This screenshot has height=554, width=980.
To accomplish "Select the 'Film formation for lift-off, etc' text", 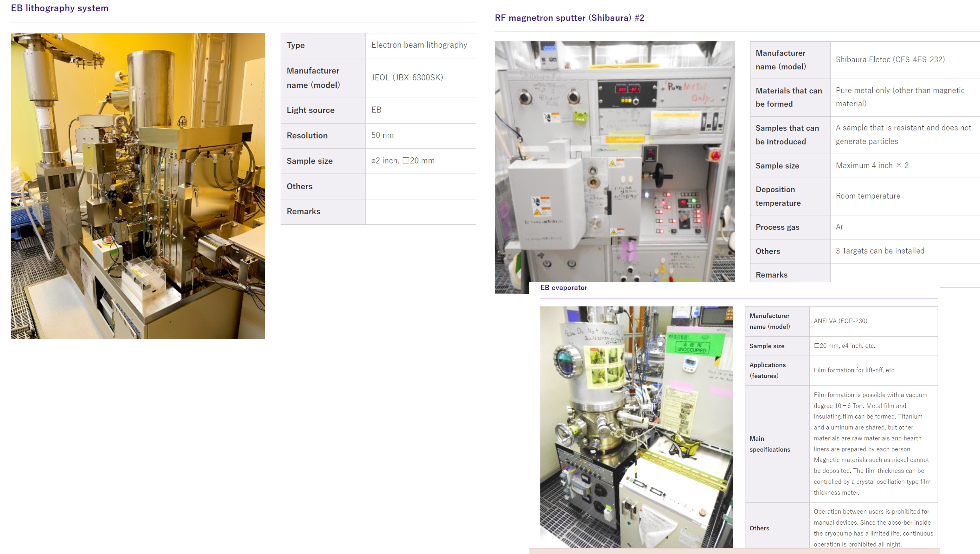I will pos(854,370).
